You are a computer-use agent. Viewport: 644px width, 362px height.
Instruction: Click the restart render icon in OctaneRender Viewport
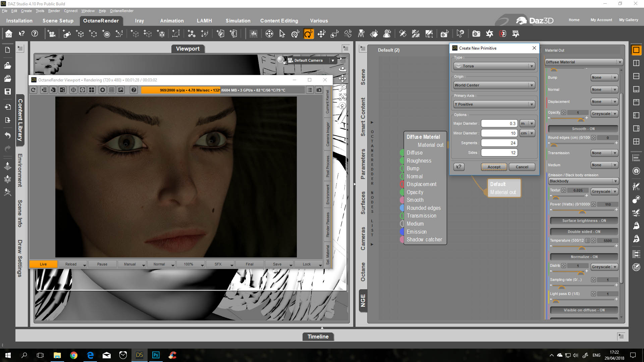(x=33, y=90)
